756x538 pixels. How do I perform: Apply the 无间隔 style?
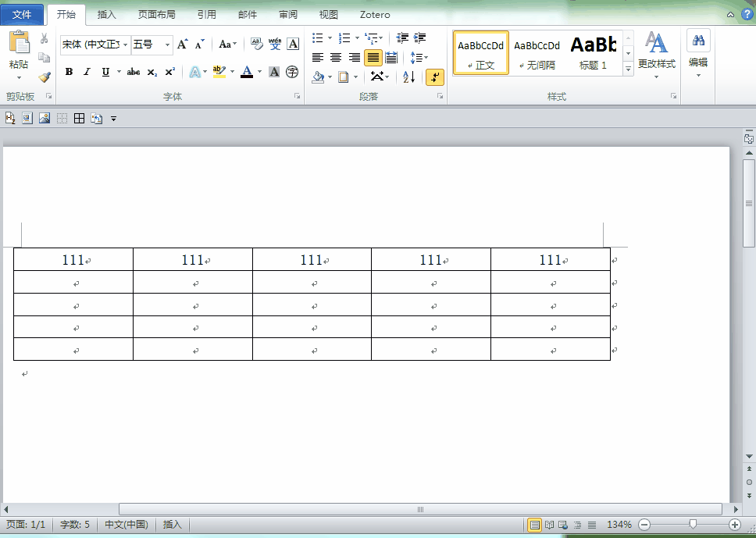tap(537, 53)
